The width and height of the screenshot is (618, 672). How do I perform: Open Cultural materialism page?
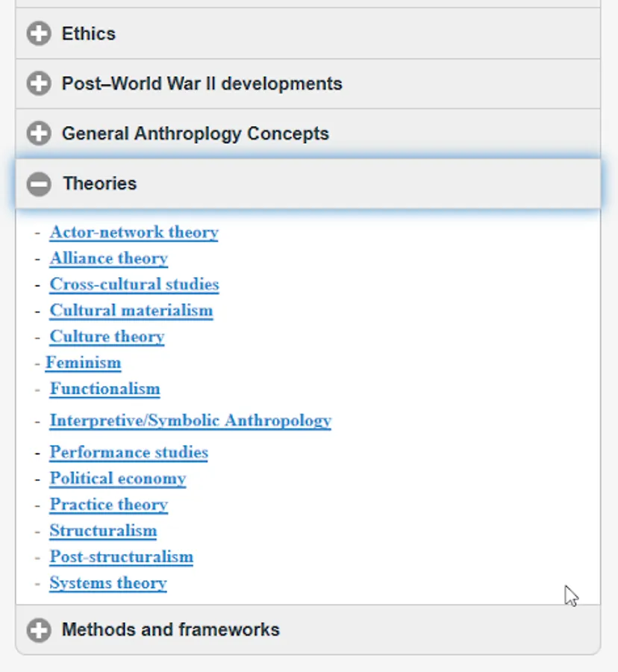pyautogui.click(x=131, y=311)
